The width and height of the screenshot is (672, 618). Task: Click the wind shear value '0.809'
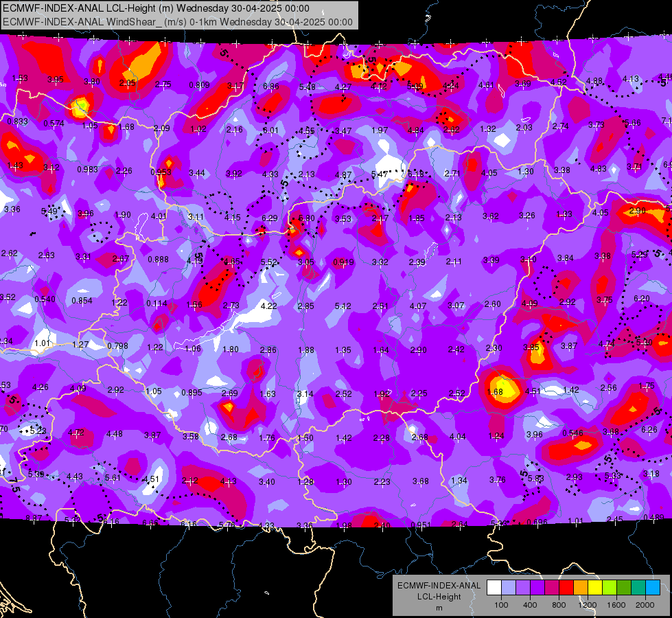point(199,85)
